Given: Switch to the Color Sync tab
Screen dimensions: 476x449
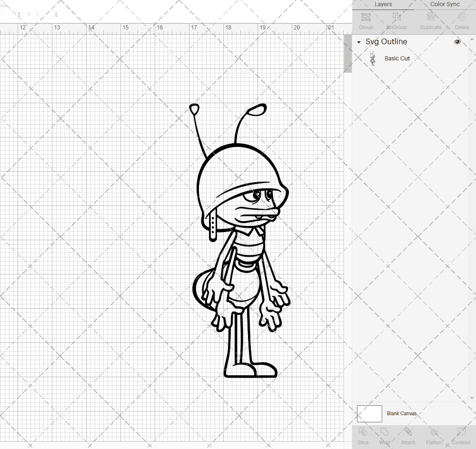Looking at the screenshot, I should point(445,4).
